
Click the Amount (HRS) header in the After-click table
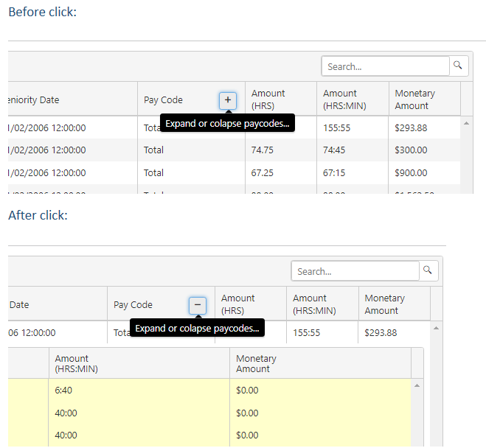[x=238, y=304]
